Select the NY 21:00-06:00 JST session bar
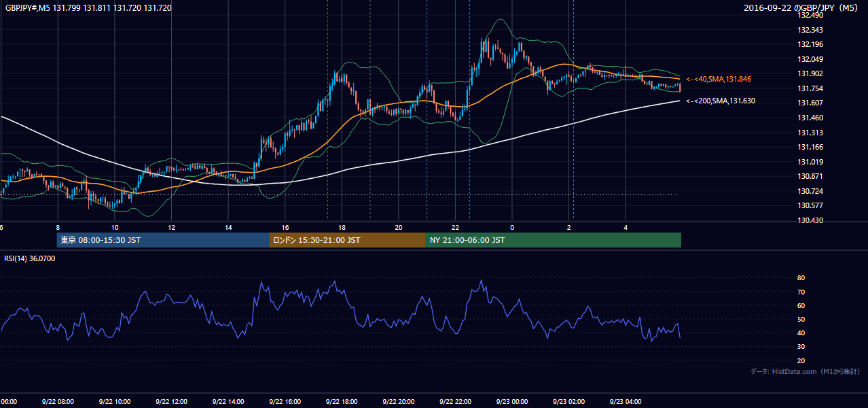Viewport: 868px width, 408px height. coord(554,240)
